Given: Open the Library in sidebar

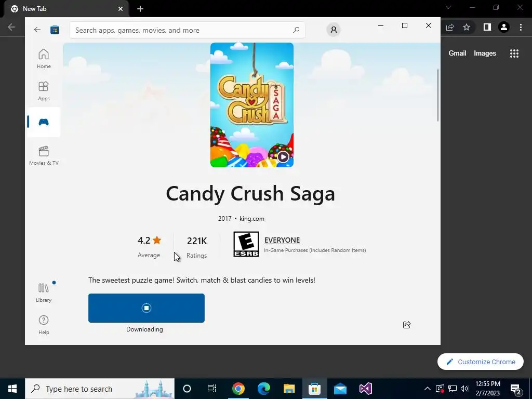Looking at the screenshot, I should [44, 293].
